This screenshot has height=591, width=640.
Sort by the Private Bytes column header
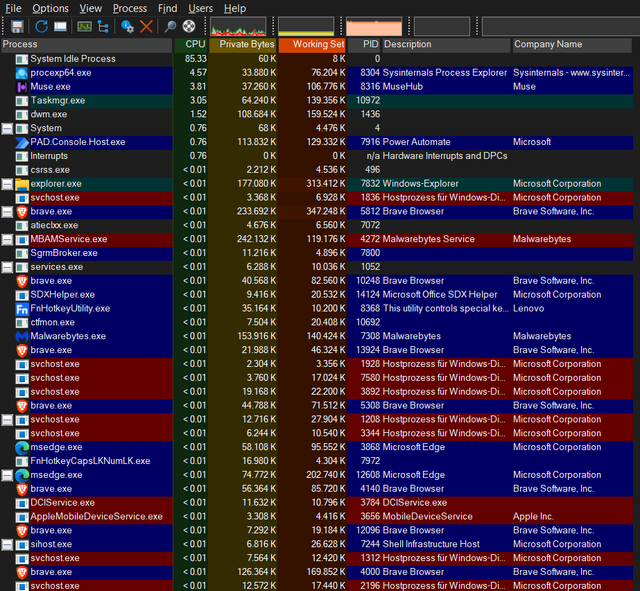click(243, 44)
